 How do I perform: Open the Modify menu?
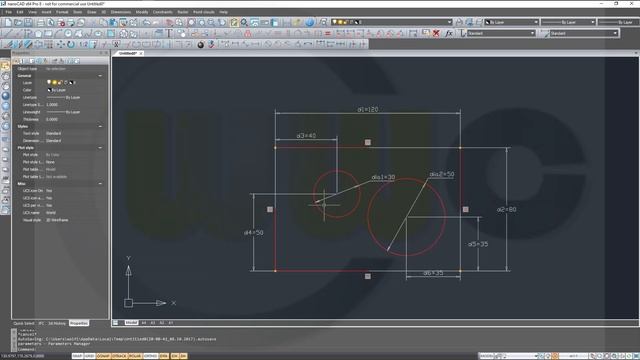(x=142, y=12)
